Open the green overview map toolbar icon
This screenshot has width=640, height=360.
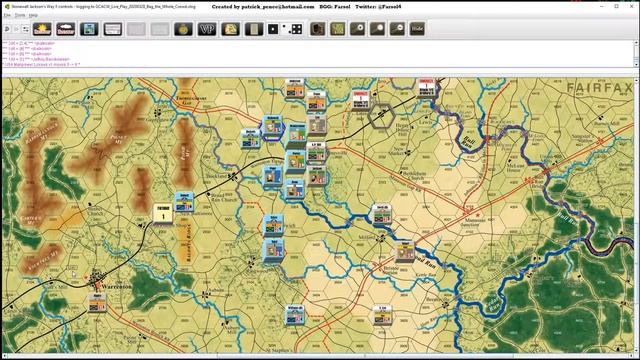coord(338,29)
